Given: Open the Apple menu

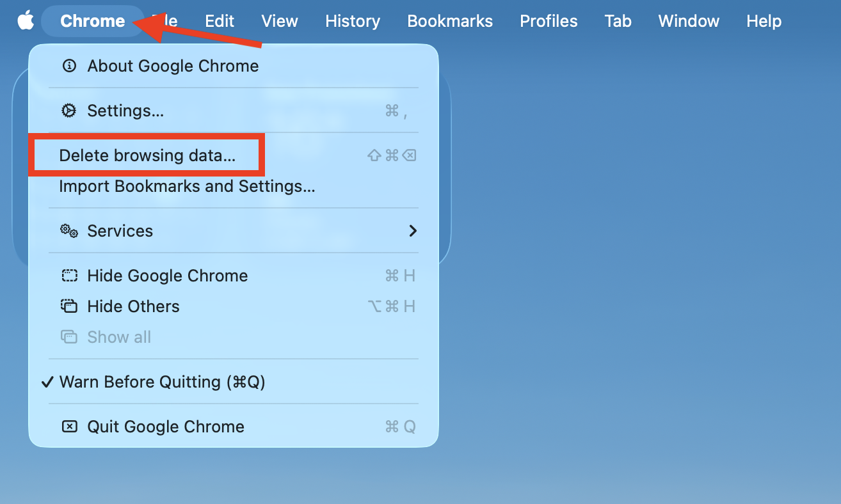Looking at the screenshot, I should point(25,20).
